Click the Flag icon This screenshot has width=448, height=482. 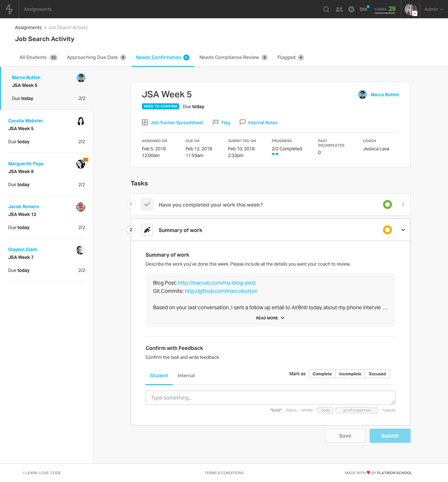[x=216, y=122]
